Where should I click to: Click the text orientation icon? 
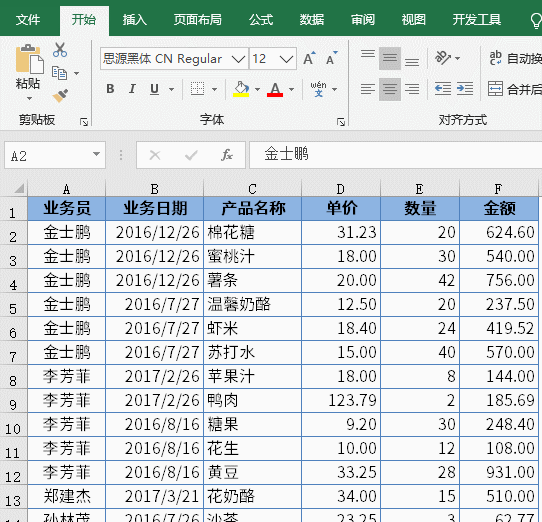tap(443, 58)
